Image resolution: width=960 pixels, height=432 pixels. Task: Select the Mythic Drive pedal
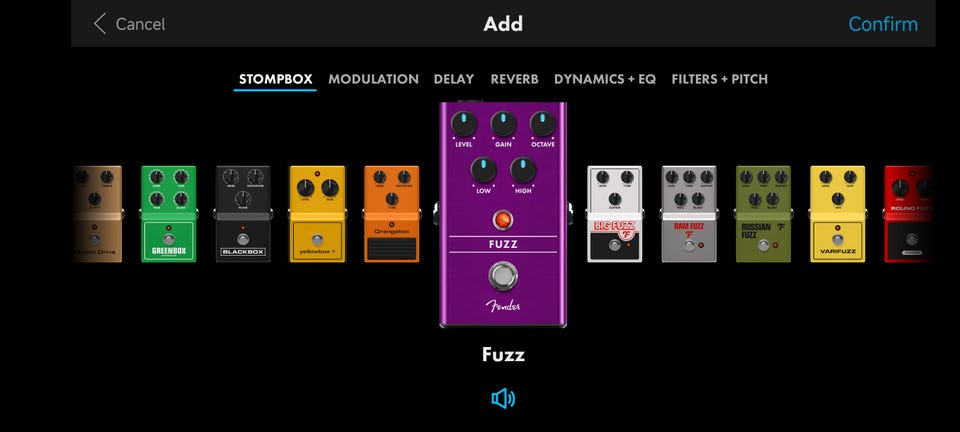(x=97, y=214)
